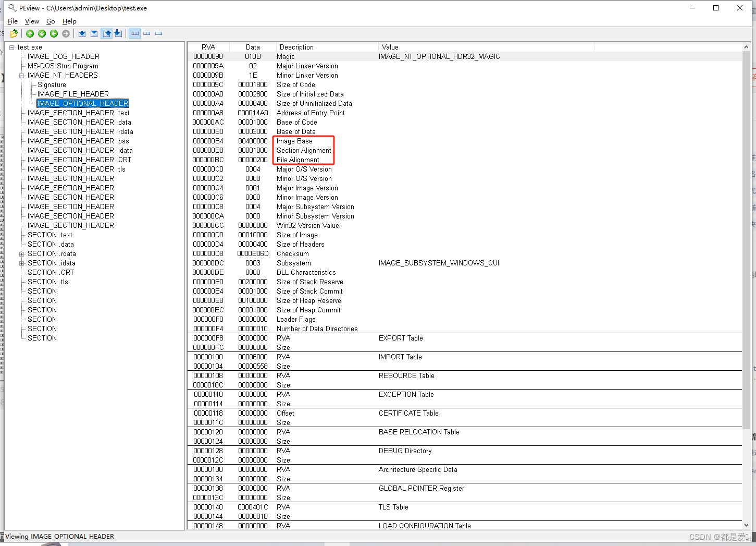The image size is (756, 546).
Task: Click the green Down arrow icon
Action: [x=42, y=33]
